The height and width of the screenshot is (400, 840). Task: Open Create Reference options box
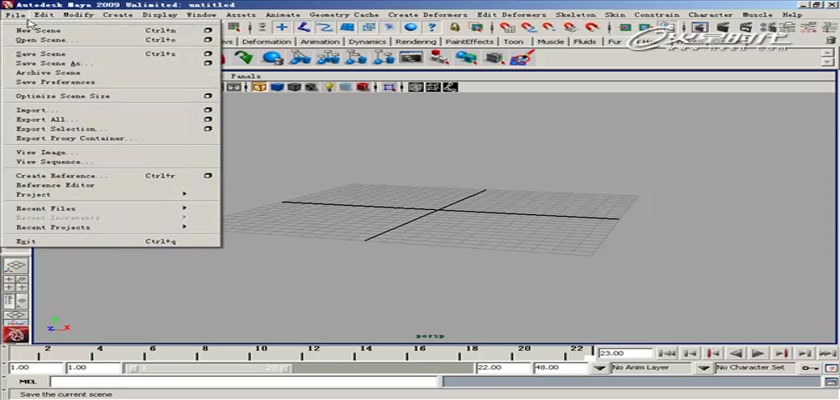[208, 176]
